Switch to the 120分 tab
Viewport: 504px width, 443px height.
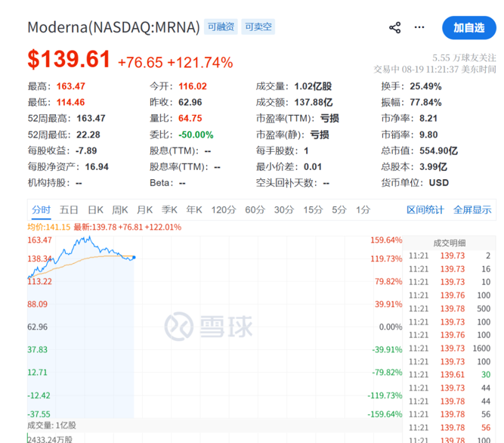(224, 210)
